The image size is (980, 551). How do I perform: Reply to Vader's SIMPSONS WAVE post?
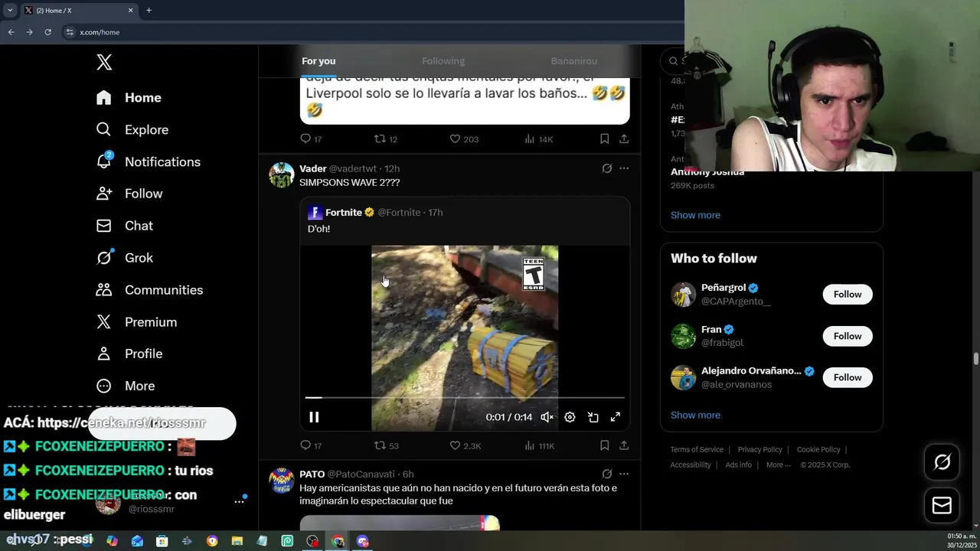point(311,445)
